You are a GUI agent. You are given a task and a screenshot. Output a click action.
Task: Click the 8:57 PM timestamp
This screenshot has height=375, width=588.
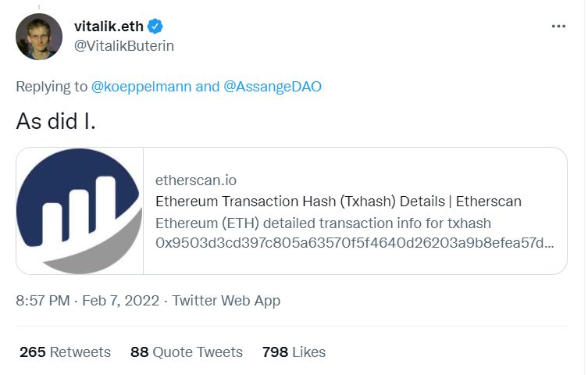pyautogui.click(x=43, y=301)
